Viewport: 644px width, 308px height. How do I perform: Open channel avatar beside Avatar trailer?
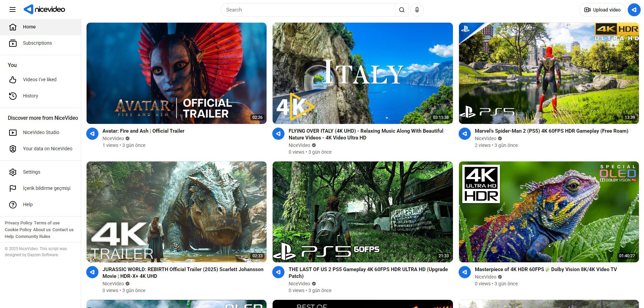(x=92, y=134)
